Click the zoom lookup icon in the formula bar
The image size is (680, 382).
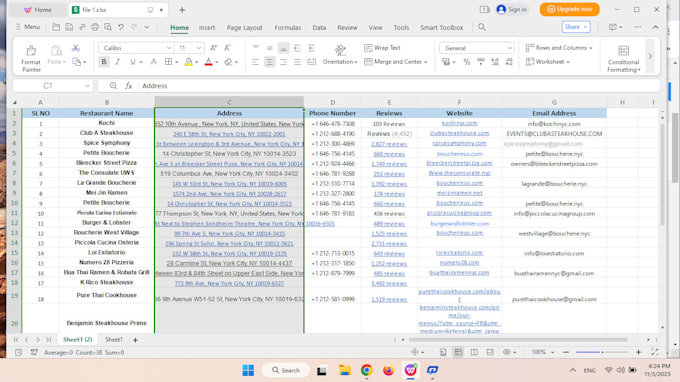(x=113, y=86)
